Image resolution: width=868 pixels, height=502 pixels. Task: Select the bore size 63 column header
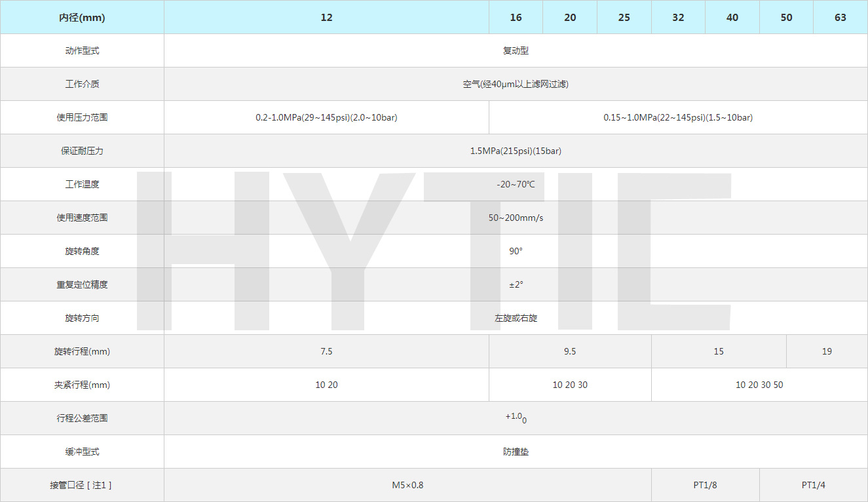tap(840, 18)
